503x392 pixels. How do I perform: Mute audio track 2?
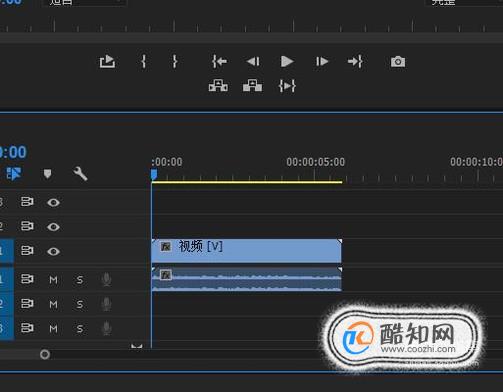(53, 304)
